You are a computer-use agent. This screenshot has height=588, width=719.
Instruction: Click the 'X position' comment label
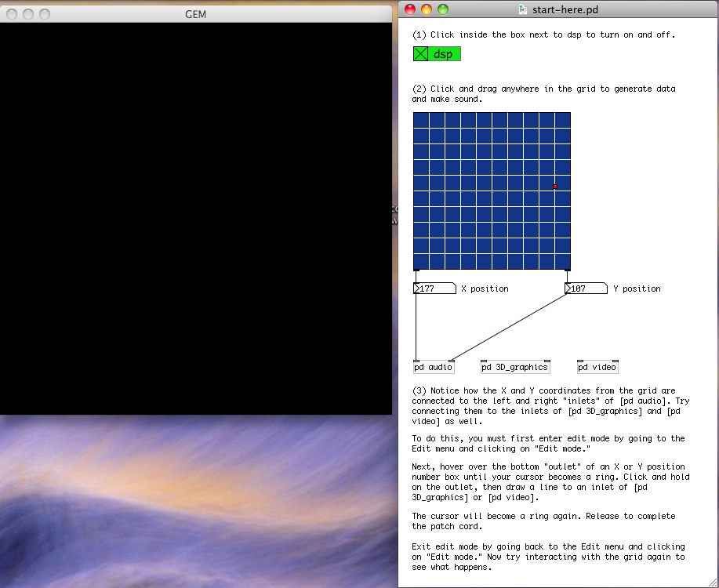coord(485,289)
